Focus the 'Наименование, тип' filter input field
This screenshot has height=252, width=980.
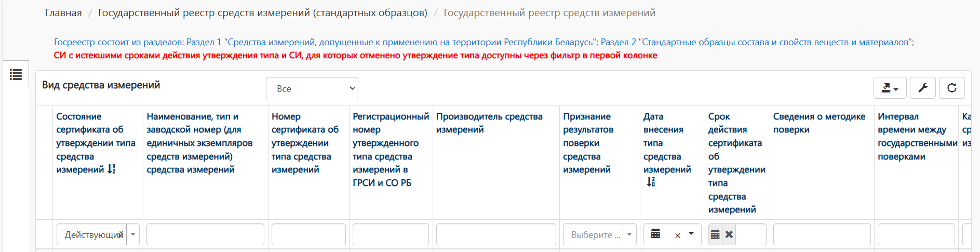(x=205, y=235)
